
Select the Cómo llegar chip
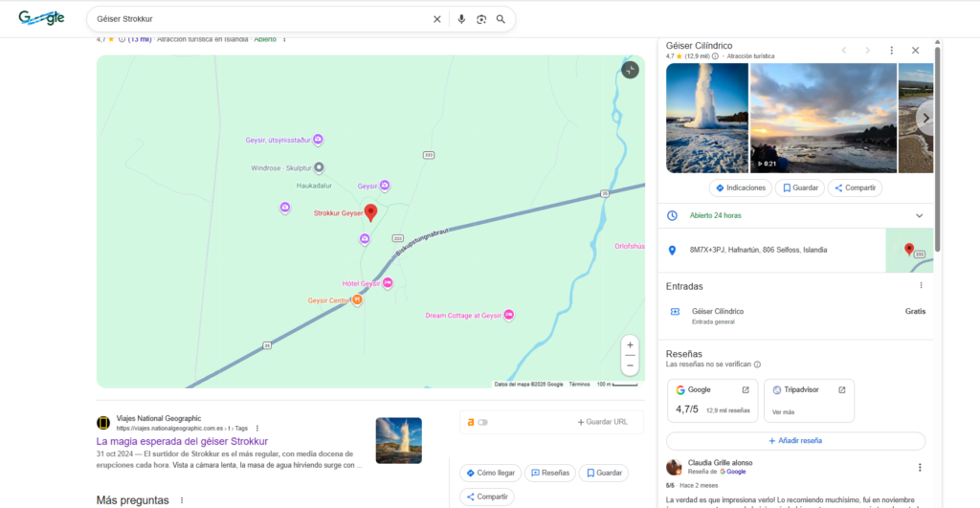point(489,473)
